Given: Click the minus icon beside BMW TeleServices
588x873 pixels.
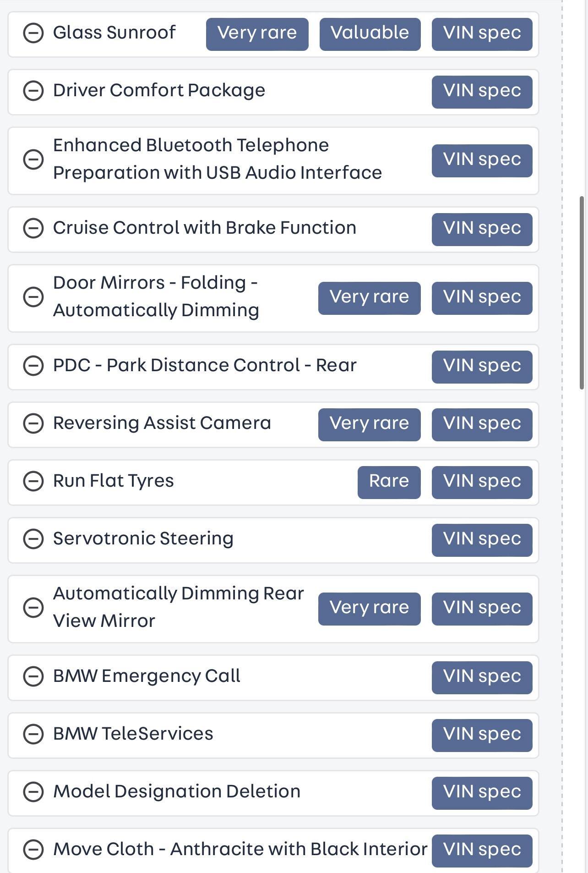Looking at the screenshot, I should [x=33, y=734].
